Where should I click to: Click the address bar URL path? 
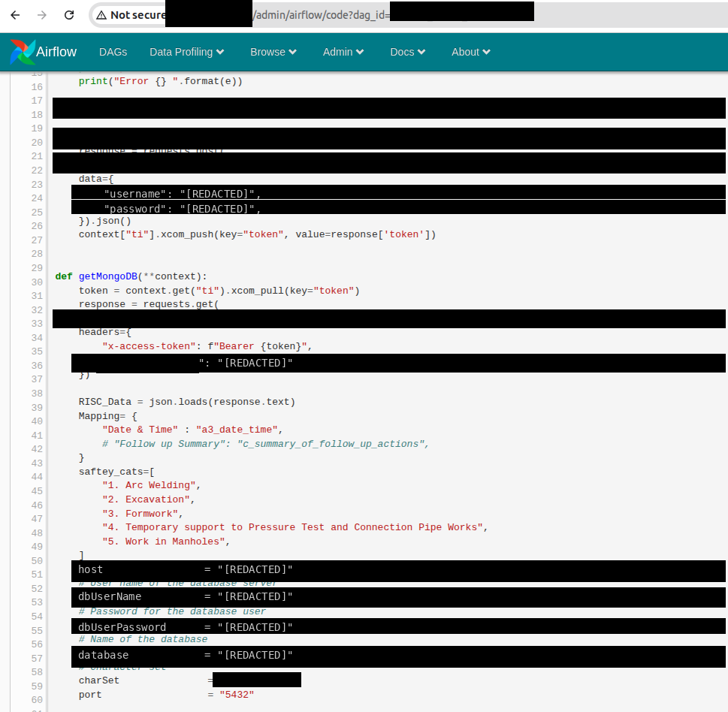(322, 15)
